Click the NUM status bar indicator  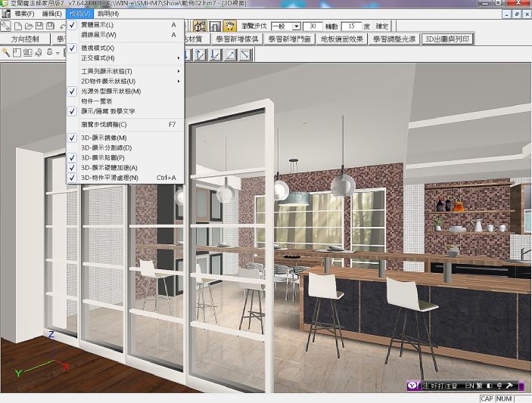(x=504, y=399)
